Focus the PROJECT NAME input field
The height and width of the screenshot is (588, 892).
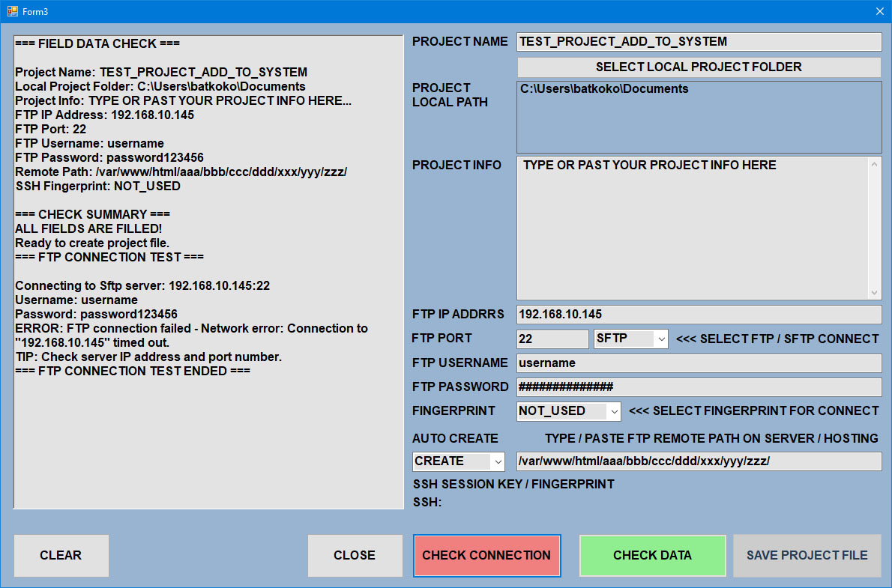[x=699, y=42]
